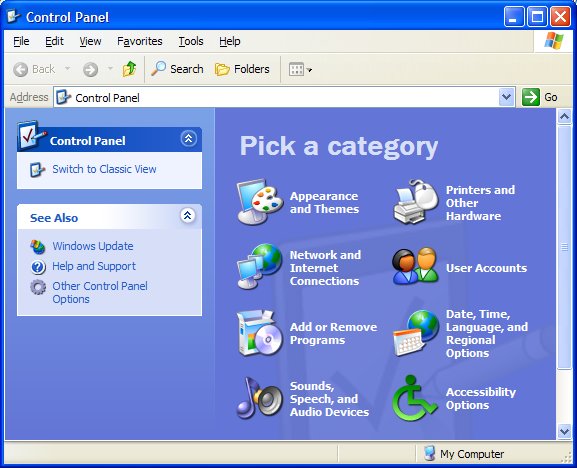Click the Windows flag logo
The width and height of the screenshot is (577, 468).
coord(554,40)
